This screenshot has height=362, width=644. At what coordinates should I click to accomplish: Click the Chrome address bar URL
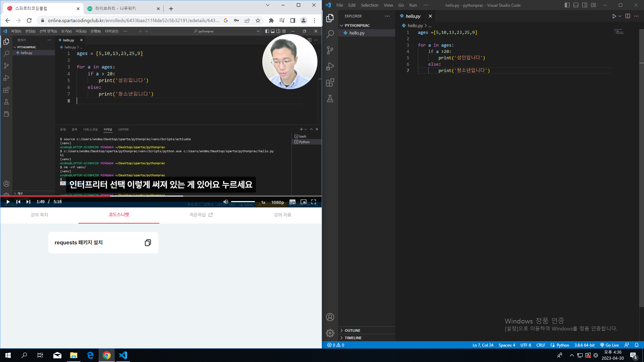(133, 20)
